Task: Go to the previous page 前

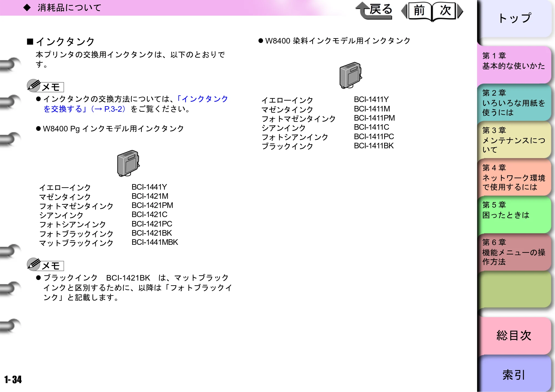Action: click(417, 11)
